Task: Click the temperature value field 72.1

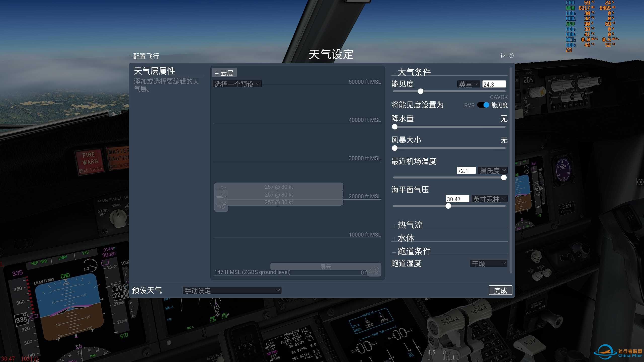Action: [x=466, y=170]
